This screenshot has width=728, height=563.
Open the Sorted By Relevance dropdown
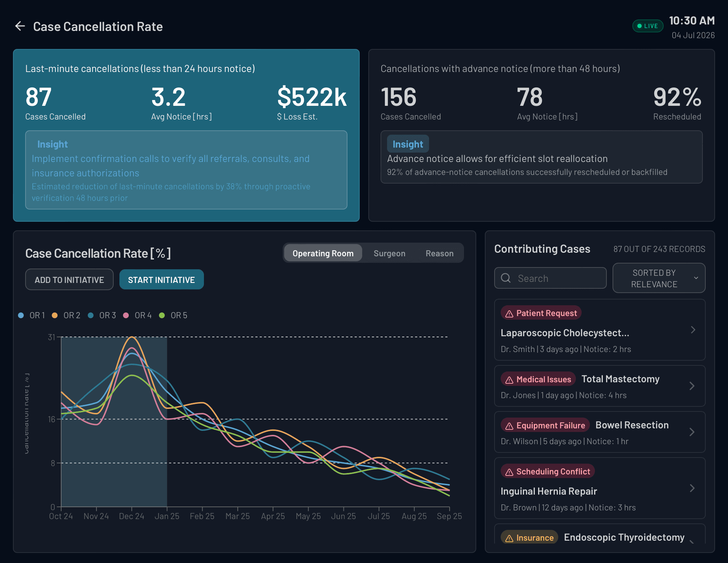(x=659, y=278)
